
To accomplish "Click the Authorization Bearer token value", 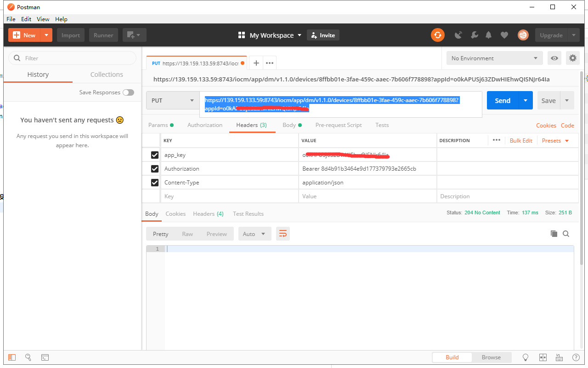I will (359, 169).
